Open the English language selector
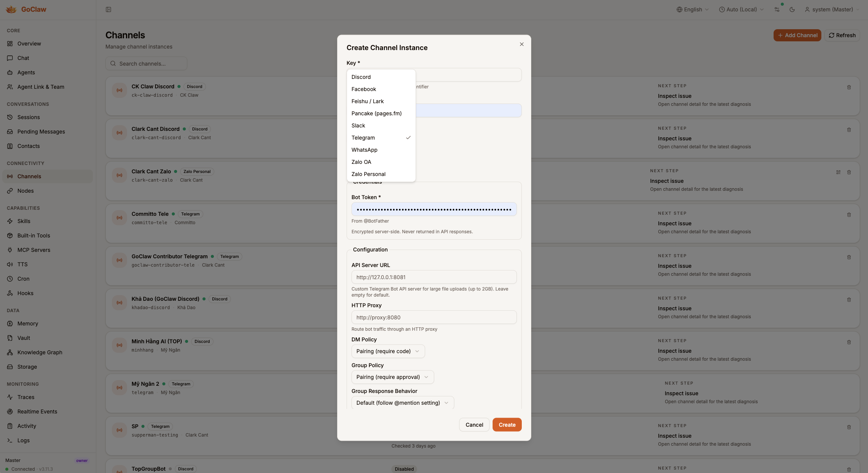Screen dimensions: 868x473 pyautogui.click(x=692, y=9)
